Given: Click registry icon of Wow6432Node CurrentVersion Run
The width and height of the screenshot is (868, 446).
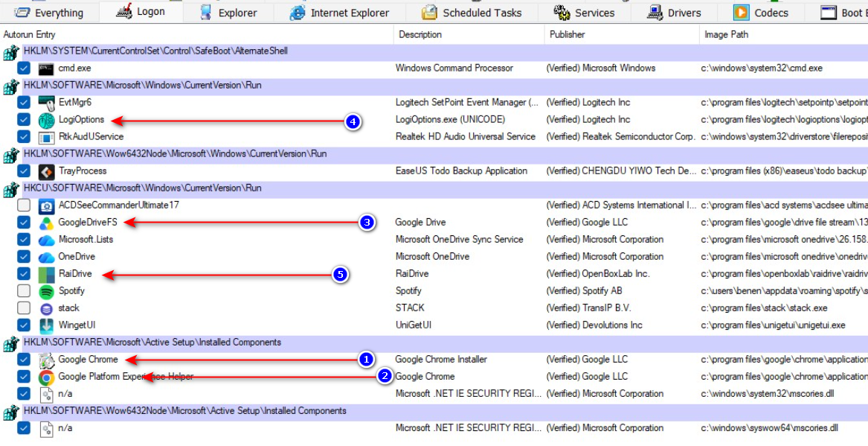Looking at the screenshot, I should coord(11,156).
